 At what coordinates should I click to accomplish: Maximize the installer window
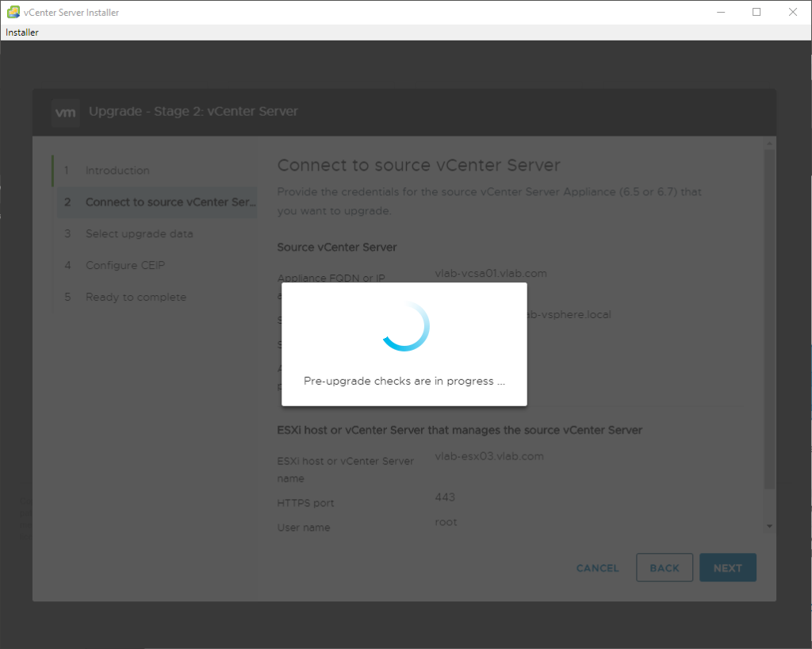(x=756, y=12)
